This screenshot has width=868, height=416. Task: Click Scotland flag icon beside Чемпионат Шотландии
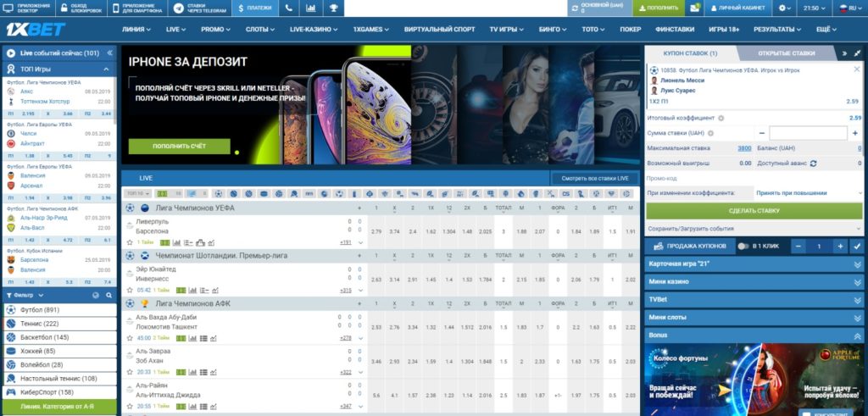pyautogui.click(x=144, y=256)
